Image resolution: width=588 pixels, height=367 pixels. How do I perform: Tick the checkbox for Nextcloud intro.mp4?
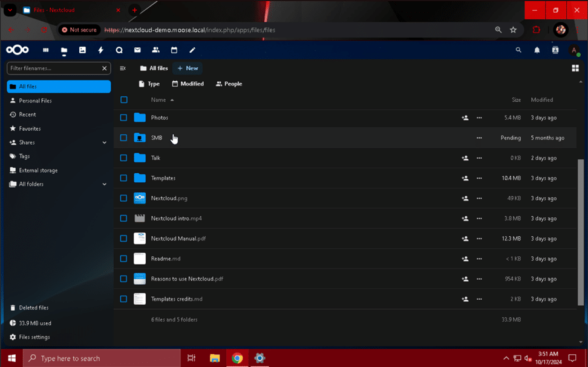pyautogui.click(x=123, y=219)
